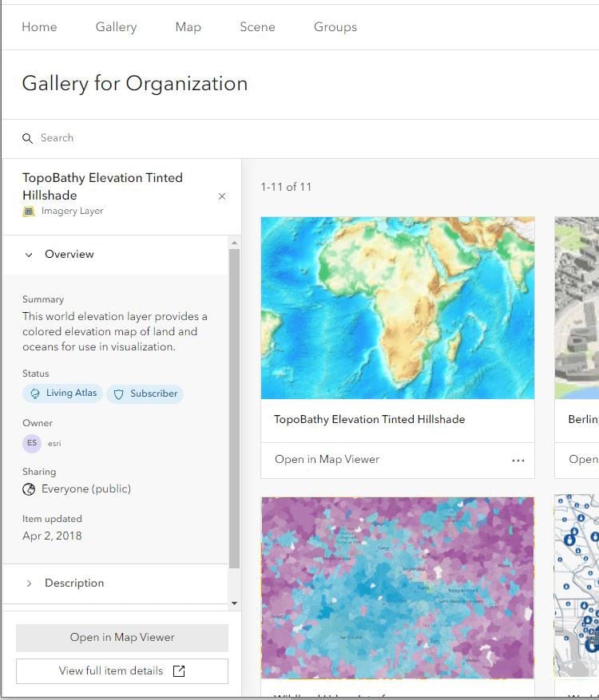
Task: Click the Everyone public globe icon
Action: tap(30, 489)
